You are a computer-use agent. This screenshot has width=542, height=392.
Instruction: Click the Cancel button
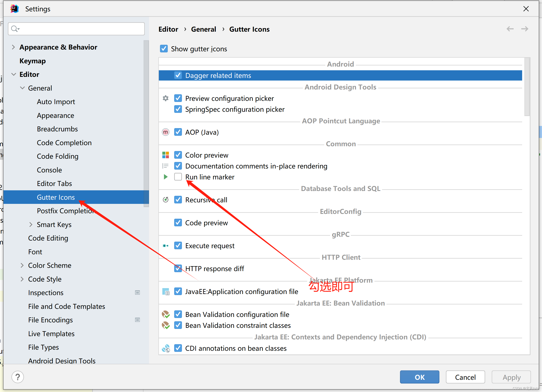[465, 377]
